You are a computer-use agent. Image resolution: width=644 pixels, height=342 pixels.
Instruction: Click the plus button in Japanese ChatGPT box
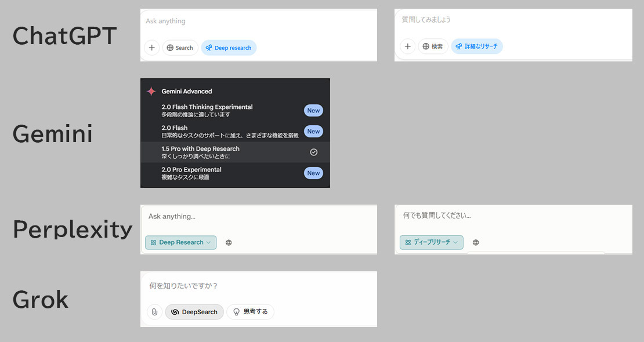point(407,46)
